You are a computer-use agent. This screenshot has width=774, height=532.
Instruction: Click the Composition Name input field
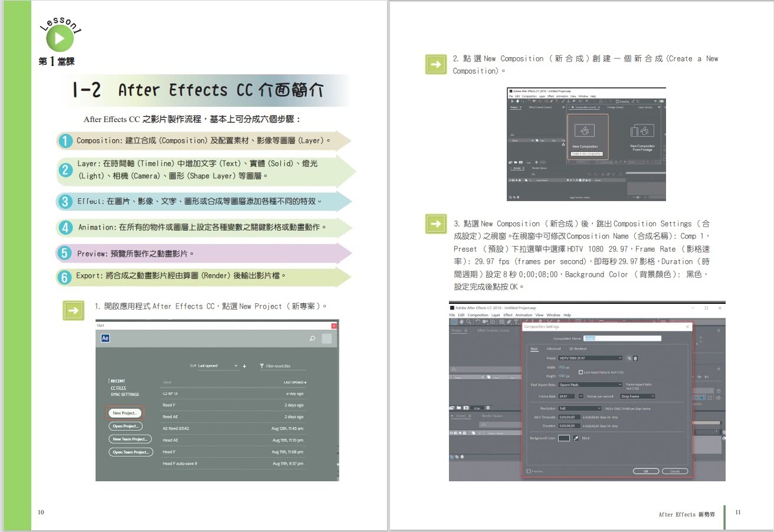622,339
